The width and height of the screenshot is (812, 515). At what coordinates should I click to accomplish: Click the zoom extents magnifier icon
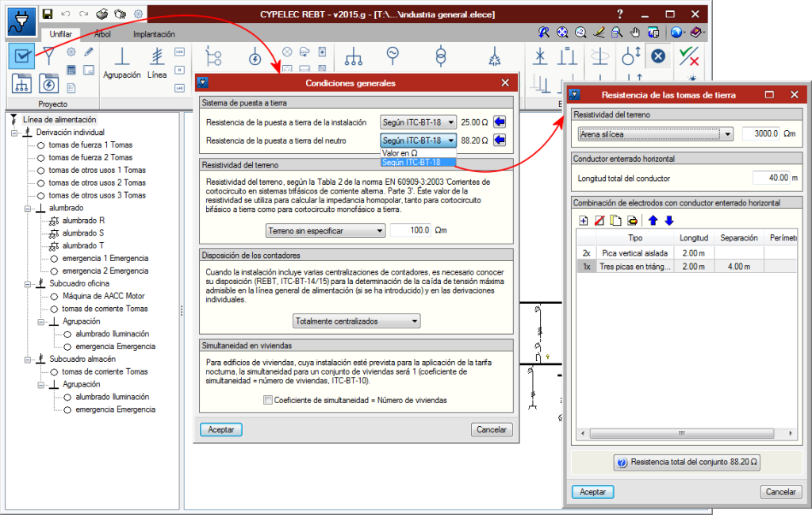562,33
